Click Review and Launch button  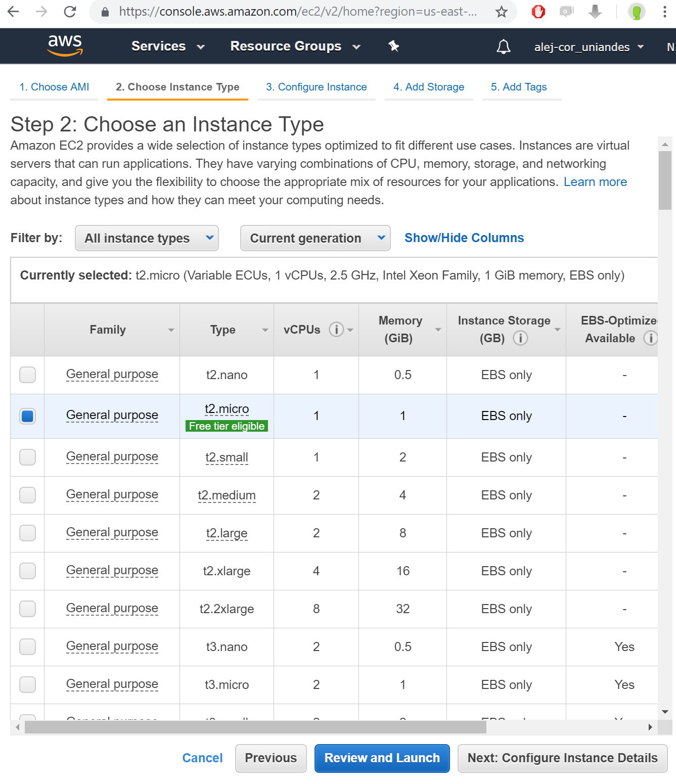(x=382, y=758)
